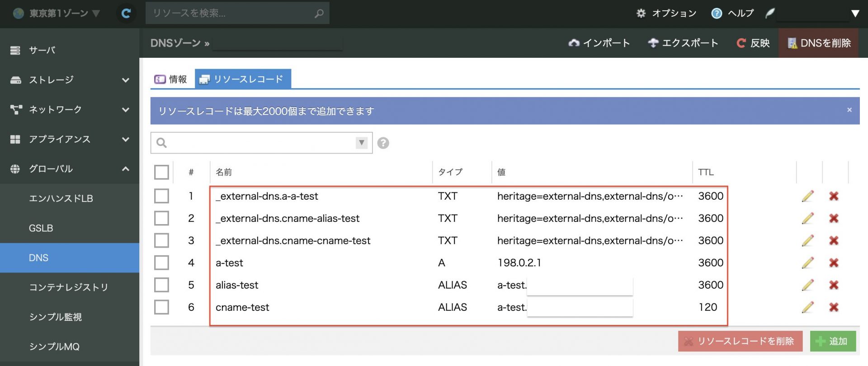Click the green 追加 add button
The image size is (868, 366).
[832, 341]
